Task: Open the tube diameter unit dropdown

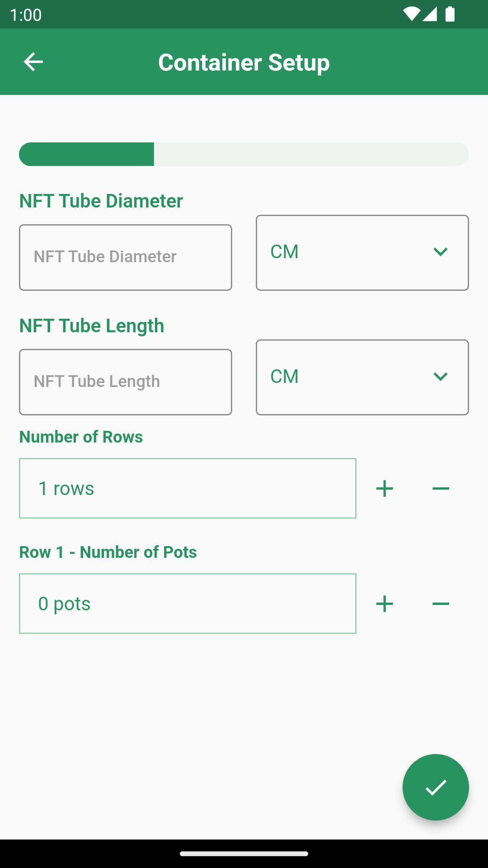Action: pos(362,253)
